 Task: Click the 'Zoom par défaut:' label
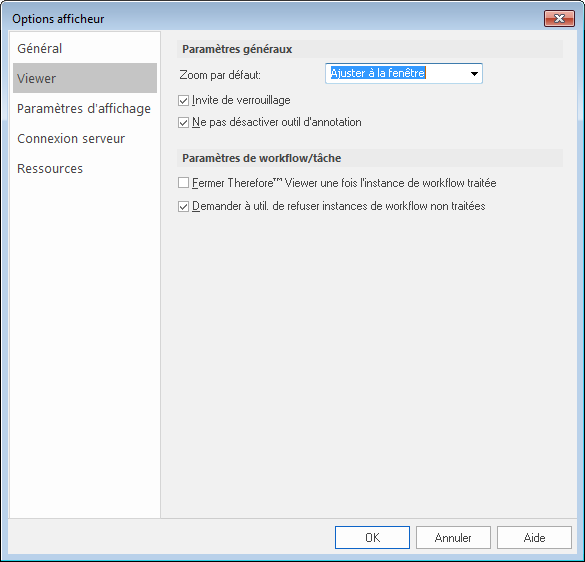point(220,75)
